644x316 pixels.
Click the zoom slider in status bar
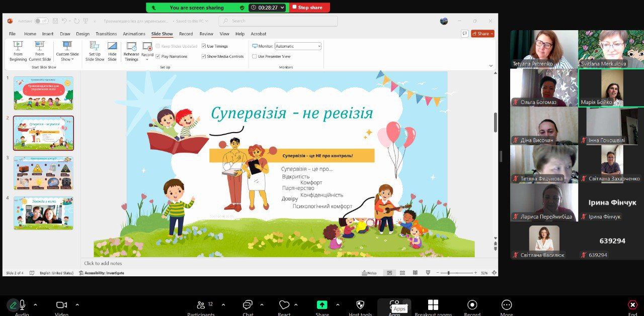coord(449,273)
